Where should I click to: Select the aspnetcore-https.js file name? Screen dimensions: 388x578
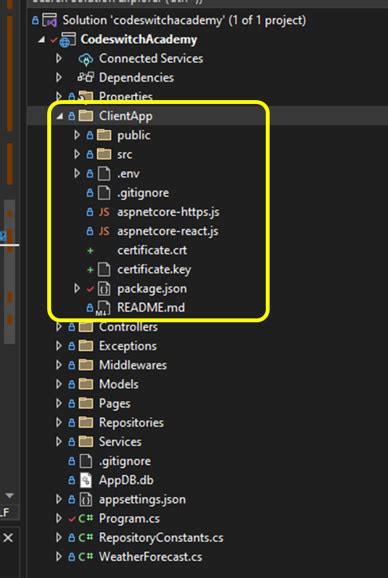pyautogui.click(x=168, y=212)
